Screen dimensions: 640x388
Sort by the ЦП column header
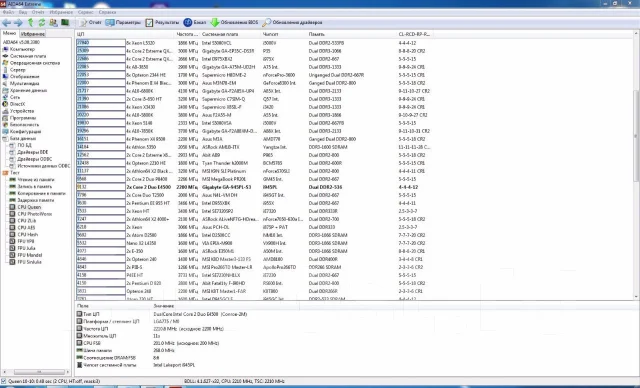coord(125,34)
